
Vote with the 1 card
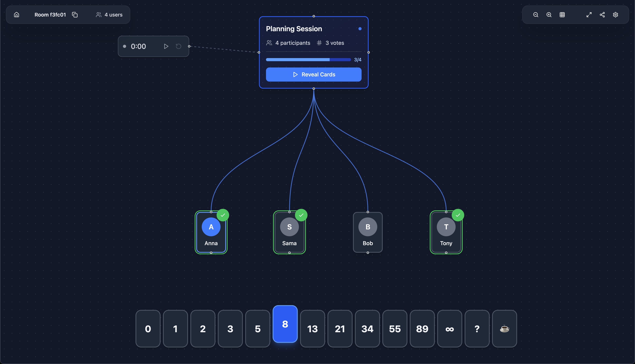[175, 329]
